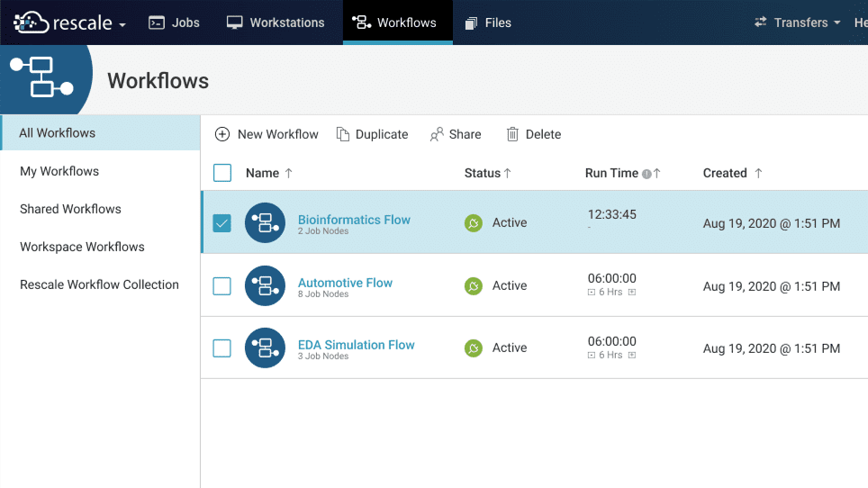Click the Automotive Flow workflow icon

click(265, 286)
